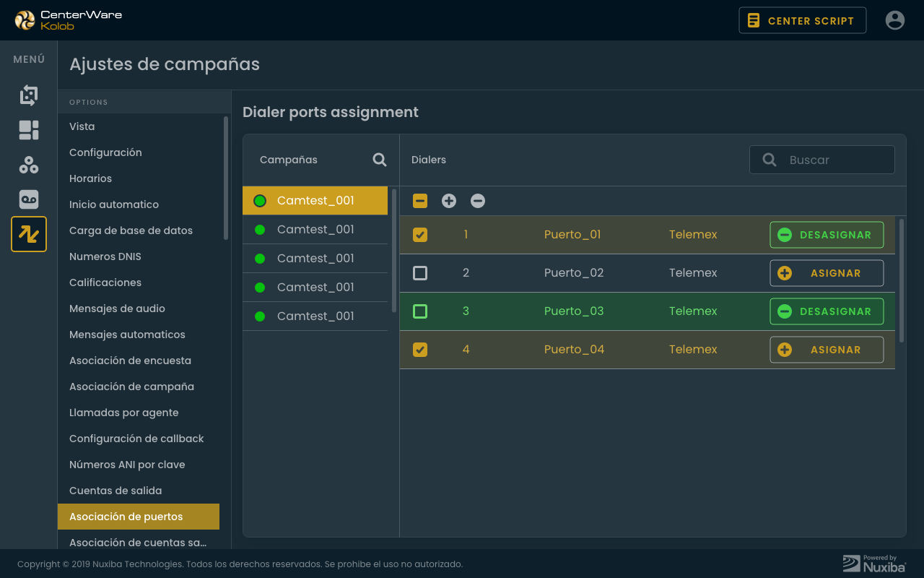Viewport: 924px width, 578px height.
Task: Click Telemex in the Puerto_02 row
Action: [693, 273]
